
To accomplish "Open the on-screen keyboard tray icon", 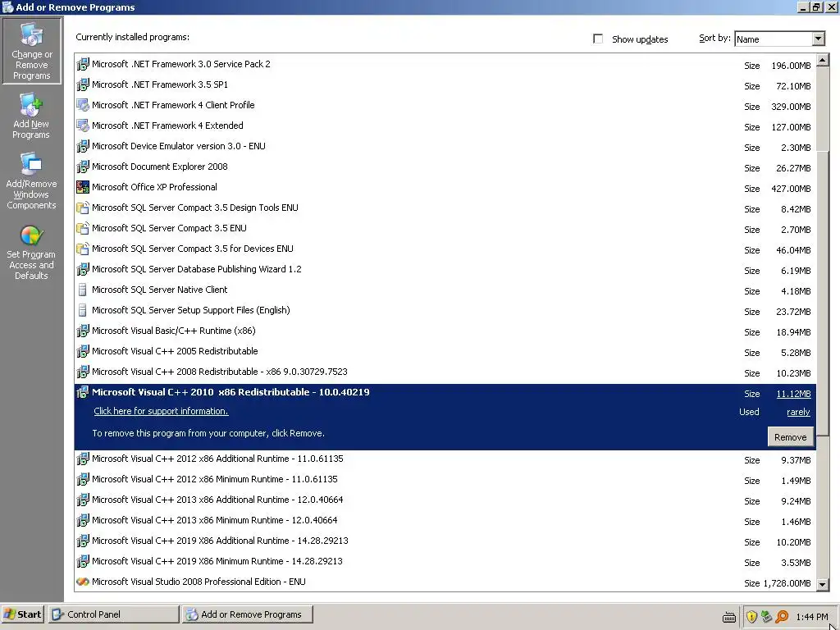I will tap(729, 617).
